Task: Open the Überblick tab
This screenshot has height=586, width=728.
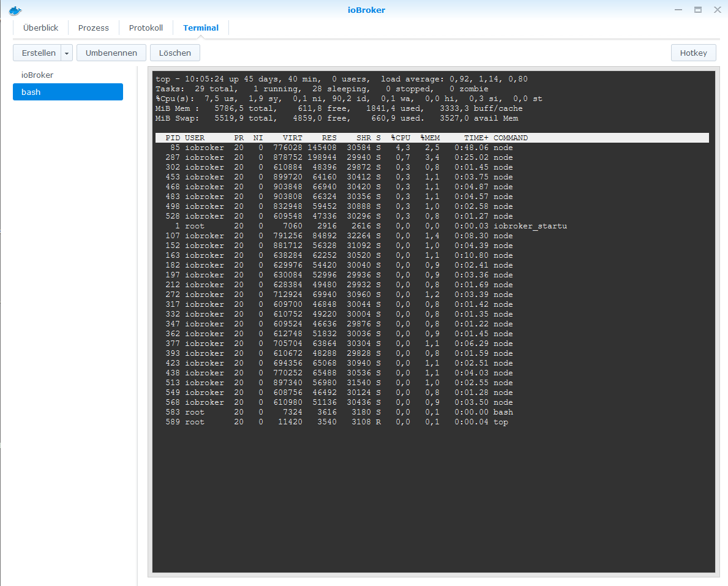Action: coord(40,28)
